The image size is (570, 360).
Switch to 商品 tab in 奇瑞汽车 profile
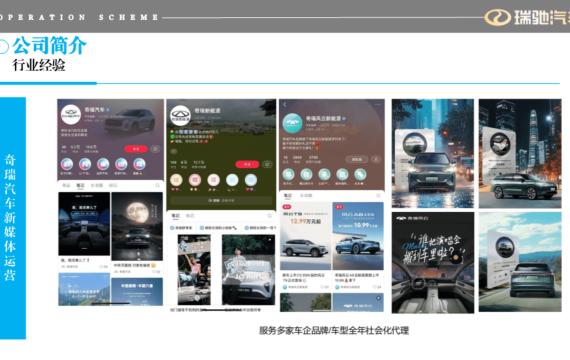tap(66, 185)
